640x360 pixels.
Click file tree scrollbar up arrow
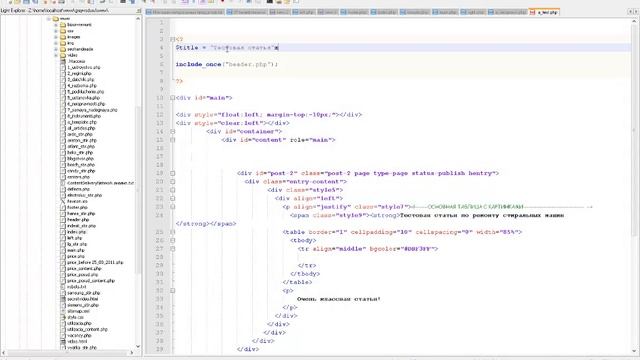point(138,19)
